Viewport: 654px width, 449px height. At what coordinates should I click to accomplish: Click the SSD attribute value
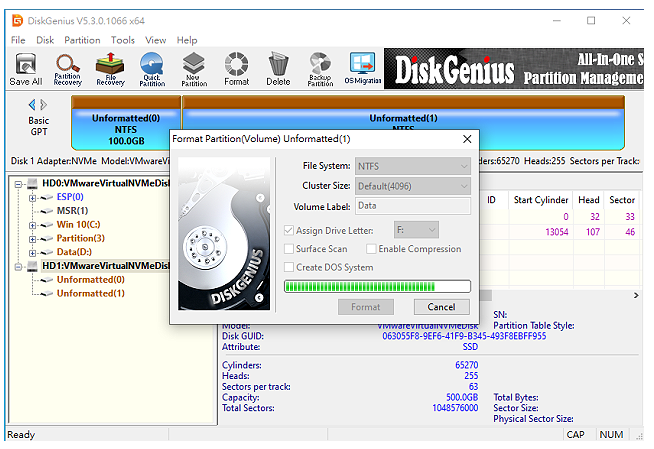coord(470,347)
